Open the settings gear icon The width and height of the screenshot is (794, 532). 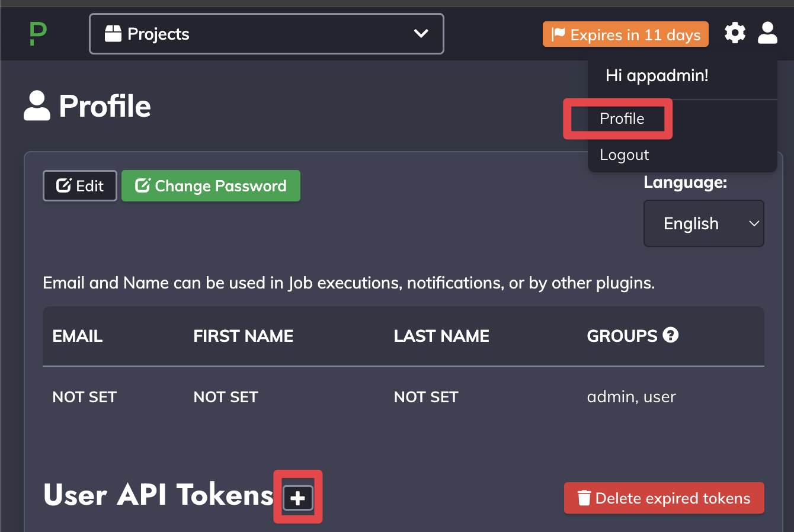pyautogui.click(x=735, y=33)
